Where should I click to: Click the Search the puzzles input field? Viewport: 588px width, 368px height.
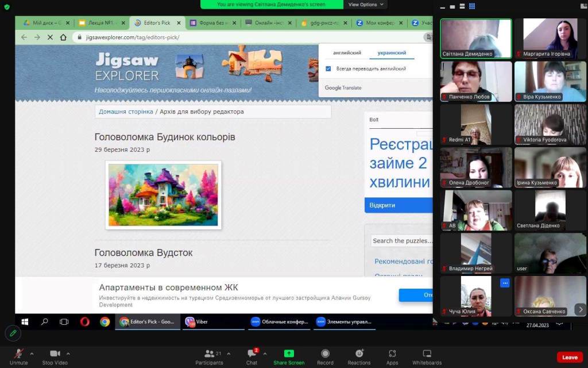[x=401, y=241]
